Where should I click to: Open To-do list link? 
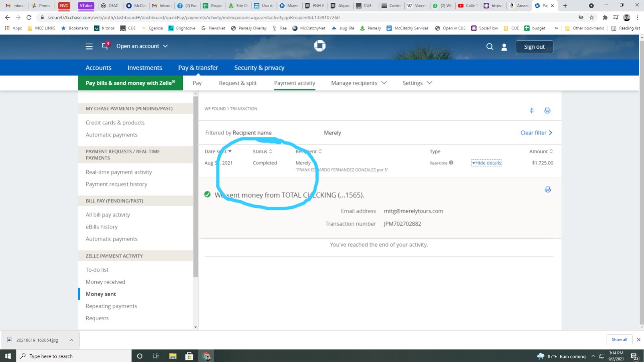[97, 270]
